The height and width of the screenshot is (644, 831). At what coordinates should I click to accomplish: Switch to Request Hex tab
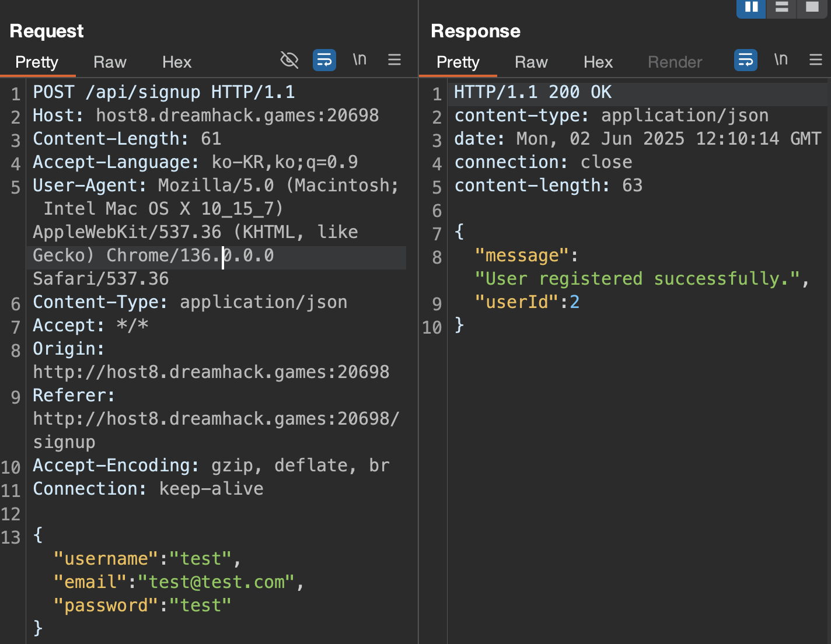[x=177, y=62]
